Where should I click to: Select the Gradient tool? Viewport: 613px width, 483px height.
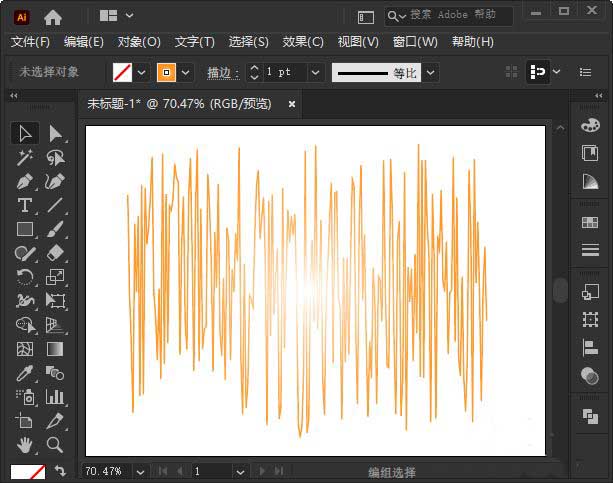click(55, 349)
